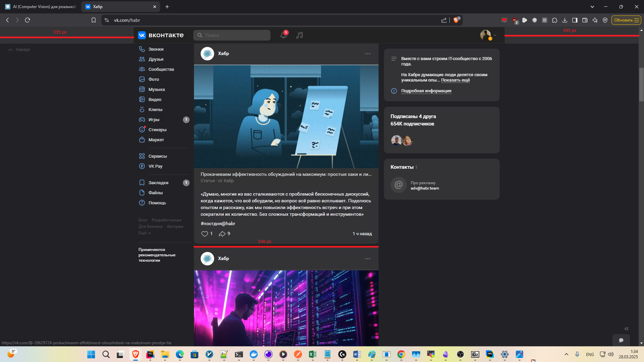Click the browser reload button

tap(28, 20)
